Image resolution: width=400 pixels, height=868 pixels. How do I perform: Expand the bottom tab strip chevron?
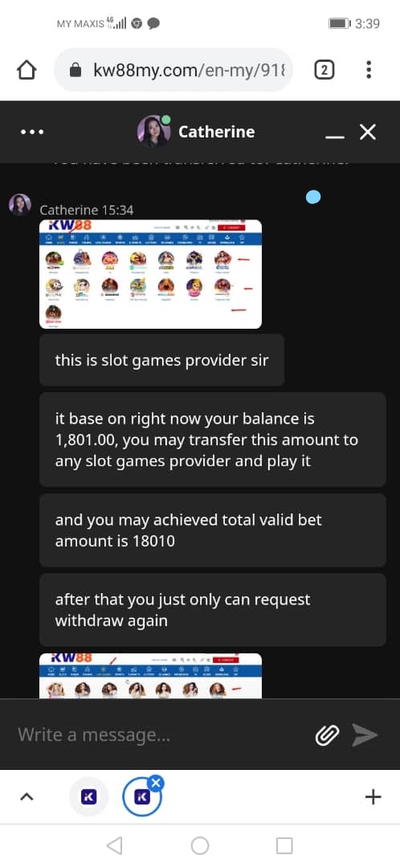click(27, 796)
